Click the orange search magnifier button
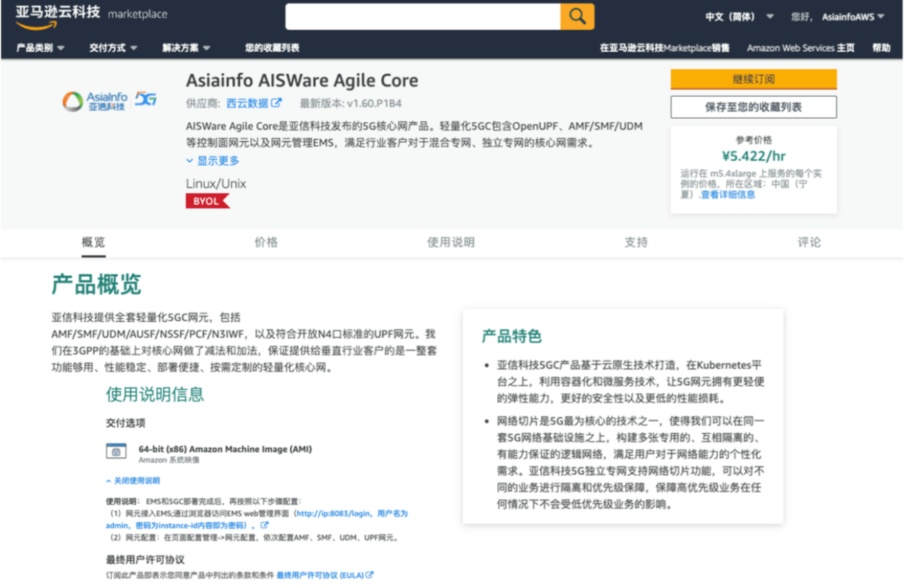This screenshot has height=588, width=904. (577, 17)
